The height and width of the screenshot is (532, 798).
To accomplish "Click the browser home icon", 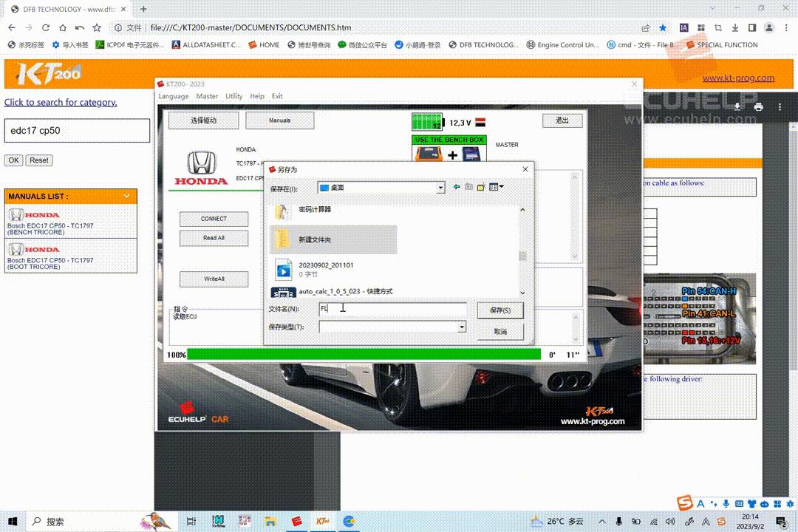I will pyautogui.click(x=63, y=27).
